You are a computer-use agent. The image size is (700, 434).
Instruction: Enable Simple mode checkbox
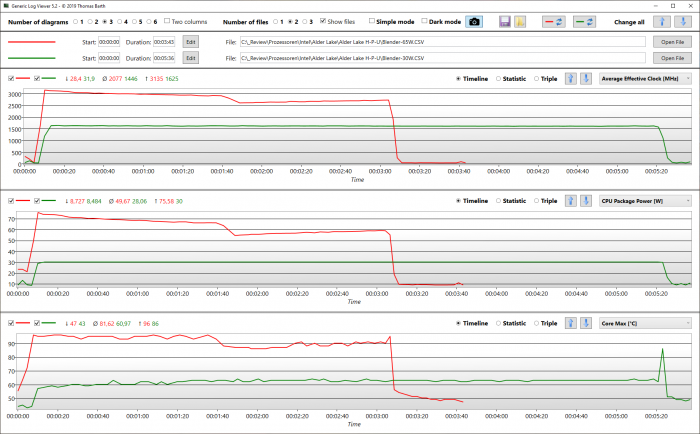point(371,21)
